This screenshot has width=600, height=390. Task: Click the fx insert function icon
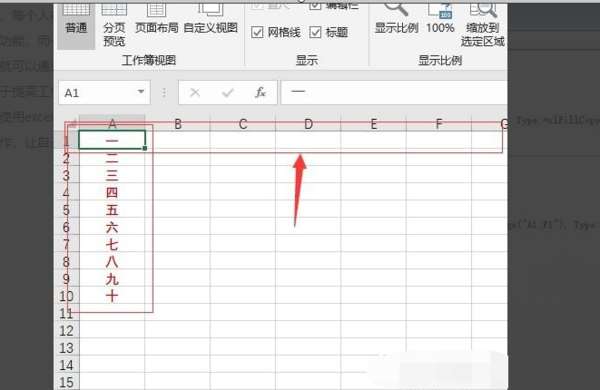coord(261,92)
